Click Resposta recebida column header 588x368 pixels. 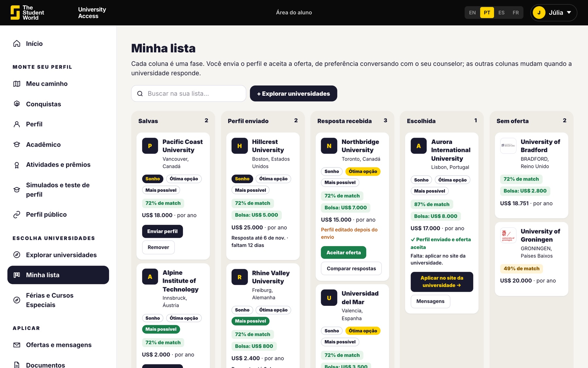[x=344, y=121]
